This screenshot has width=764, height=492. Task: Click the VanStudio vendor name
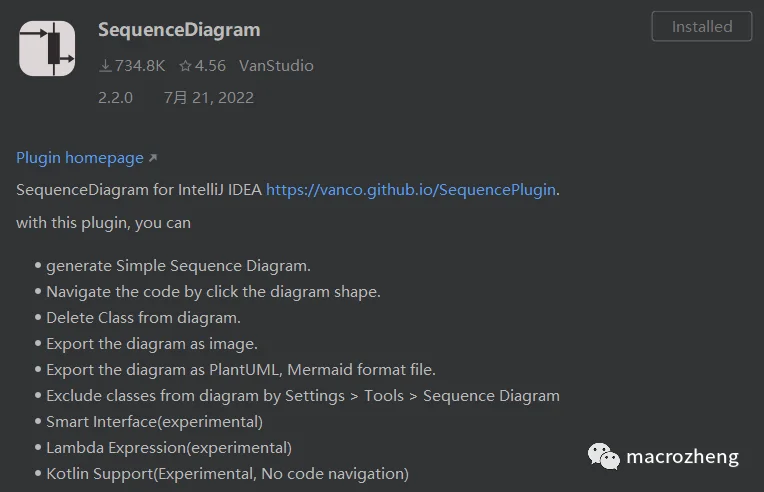(276, 66)
